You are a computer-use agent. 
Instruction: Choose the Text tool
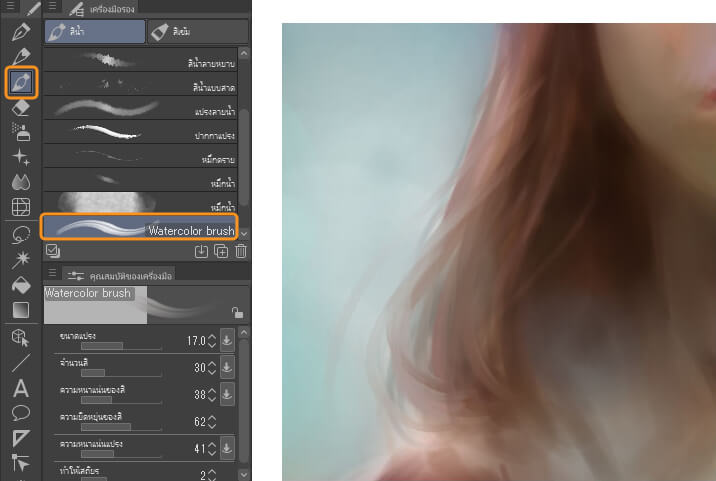[x=21, y=388]
